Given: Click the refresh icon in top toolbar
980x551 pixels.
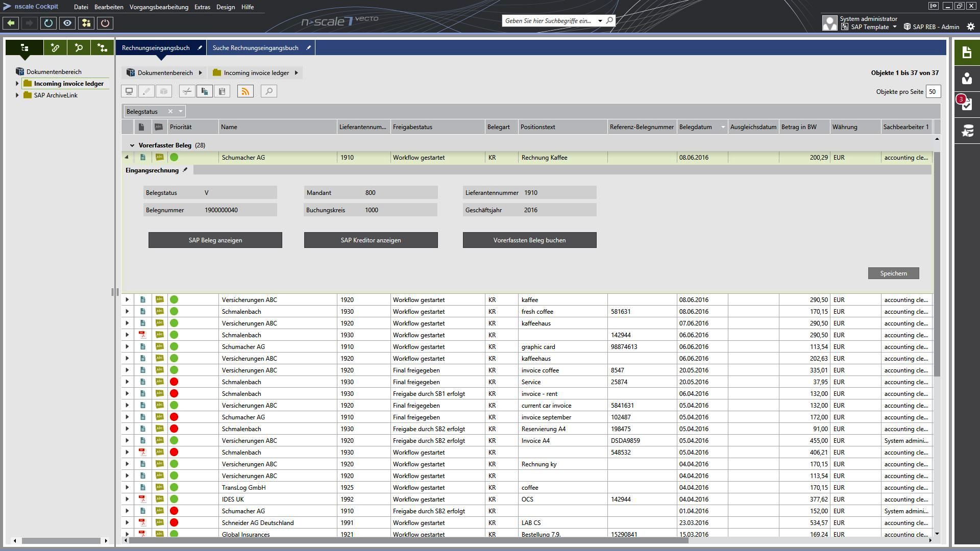Looking at the screenshot, I should tap(48, 23).
